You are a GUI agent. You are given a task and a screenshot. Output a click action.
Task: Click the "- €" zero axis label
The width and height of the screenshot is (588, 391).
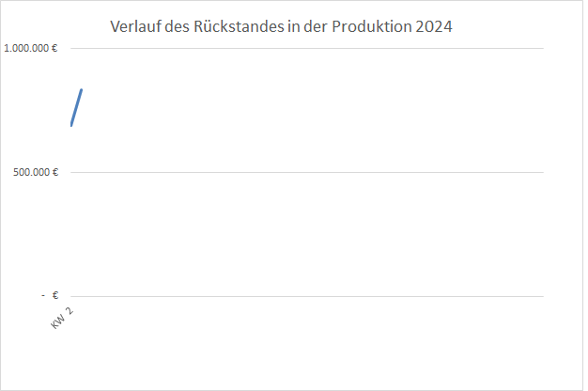[50, 296]
